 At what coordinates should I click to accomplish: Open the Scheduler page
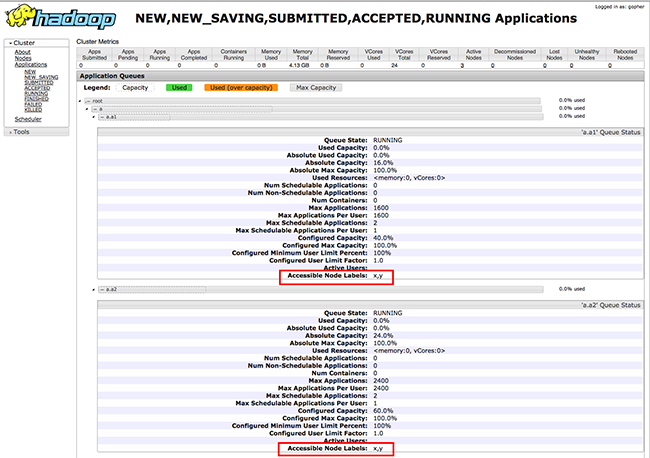28,119
